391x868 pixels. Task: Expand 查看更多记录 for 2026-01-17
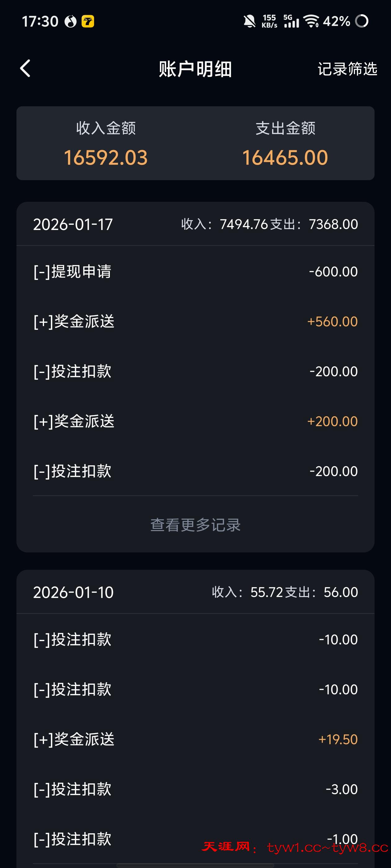[x=195, y=525]
